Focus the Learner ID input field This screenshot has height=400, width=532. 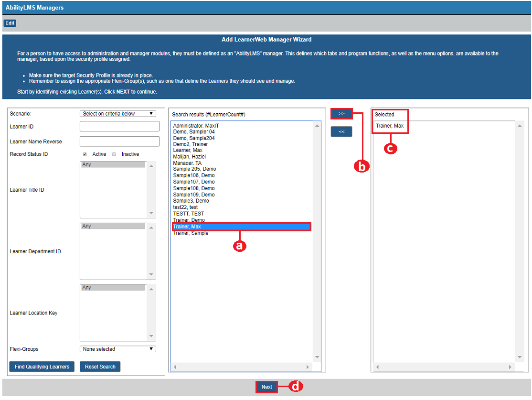[x=119, y=126]
